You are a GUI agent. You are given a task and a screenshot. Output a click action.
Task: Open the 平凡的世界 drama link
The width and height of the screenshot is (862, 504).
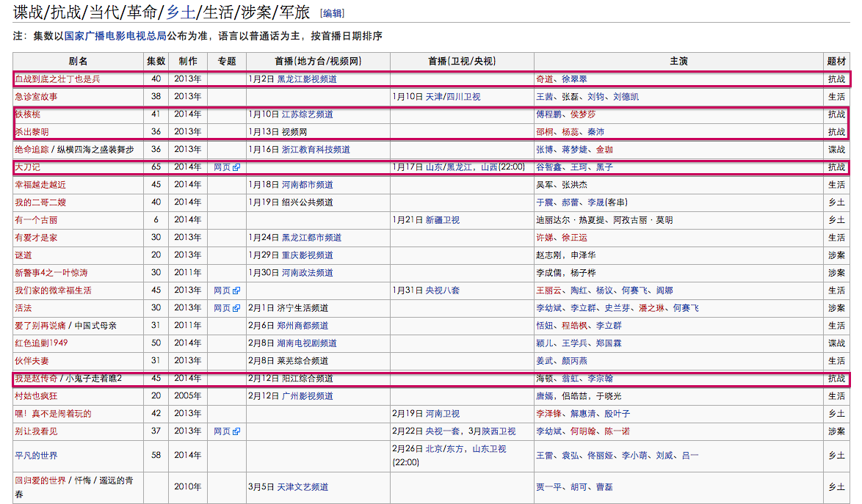(x=36, y=456)
